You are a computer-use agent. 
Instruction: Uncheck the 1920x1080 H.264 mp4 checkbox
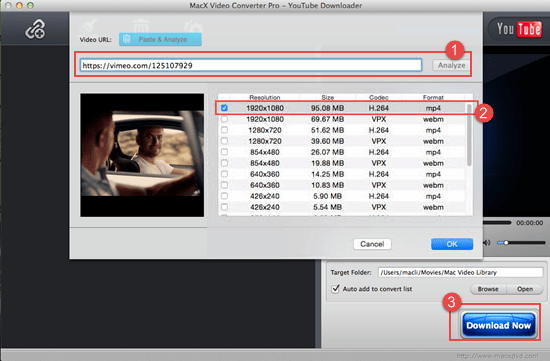[x=224, y=108]
